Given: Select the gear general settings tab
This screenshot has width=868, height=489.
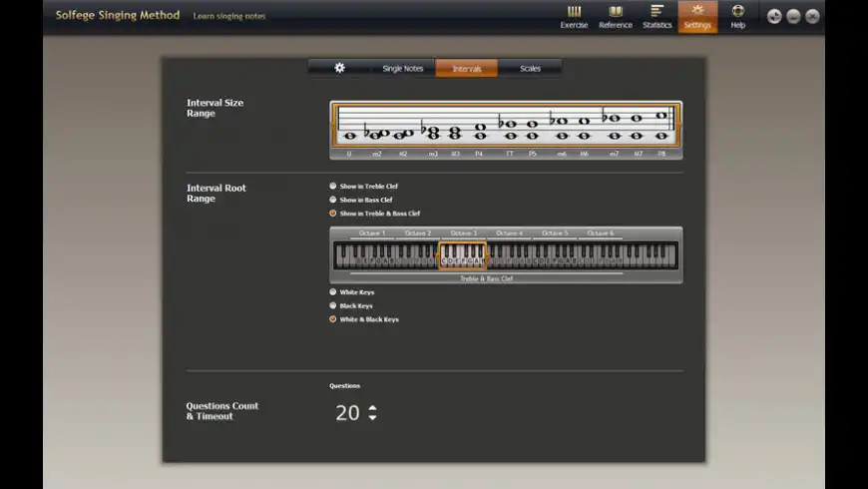Looking at the screenshot, I should (339, 68).
